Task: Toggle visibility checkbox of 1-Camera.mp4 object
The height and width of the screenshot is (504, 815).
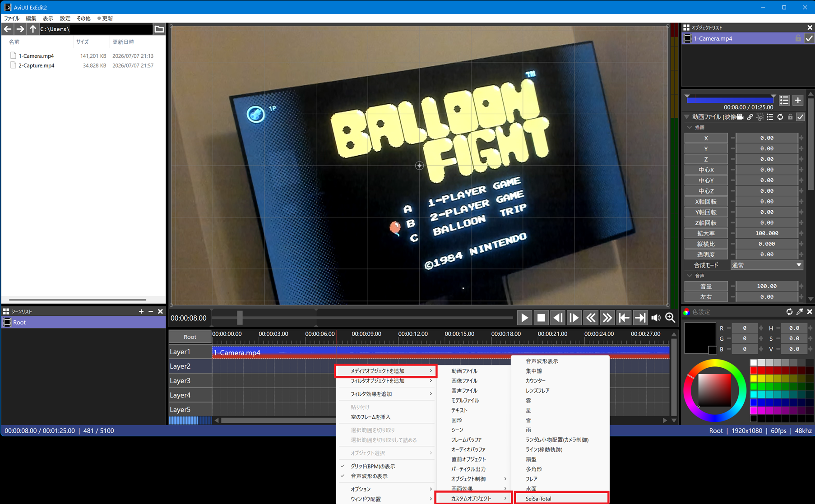Action: (x=809, y=39)
